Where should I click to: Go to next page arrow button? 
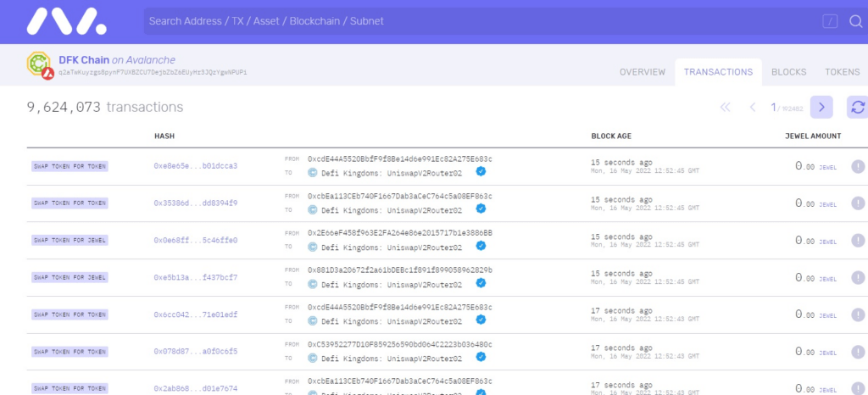pos(821,108)
